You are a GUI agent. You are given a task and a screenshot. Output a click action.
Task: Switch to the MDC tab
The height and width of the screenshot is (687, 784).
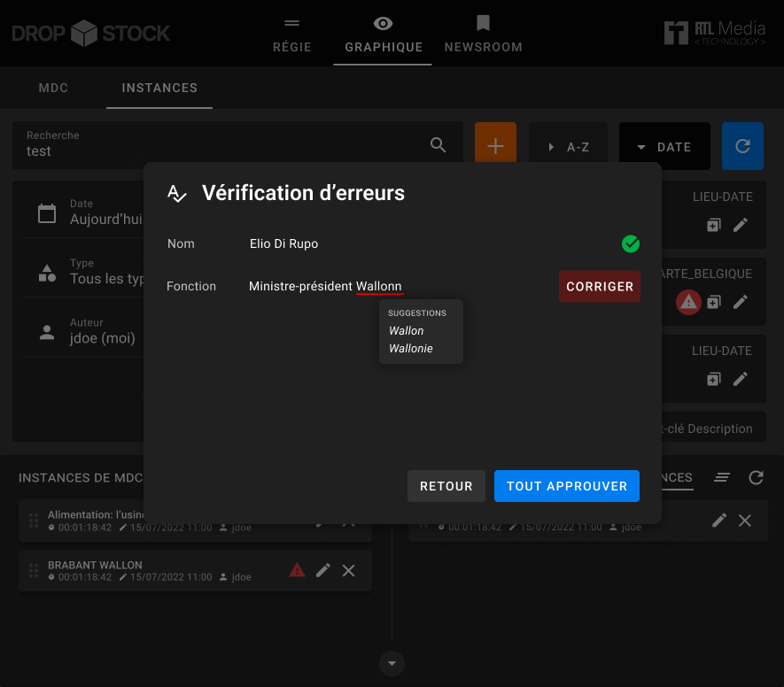pos(53,88)
